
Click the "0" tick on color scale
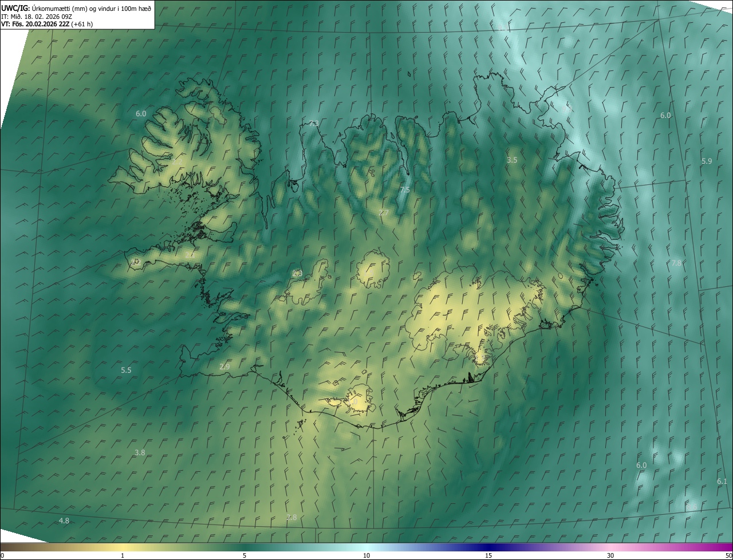click(x=2, y=555)
